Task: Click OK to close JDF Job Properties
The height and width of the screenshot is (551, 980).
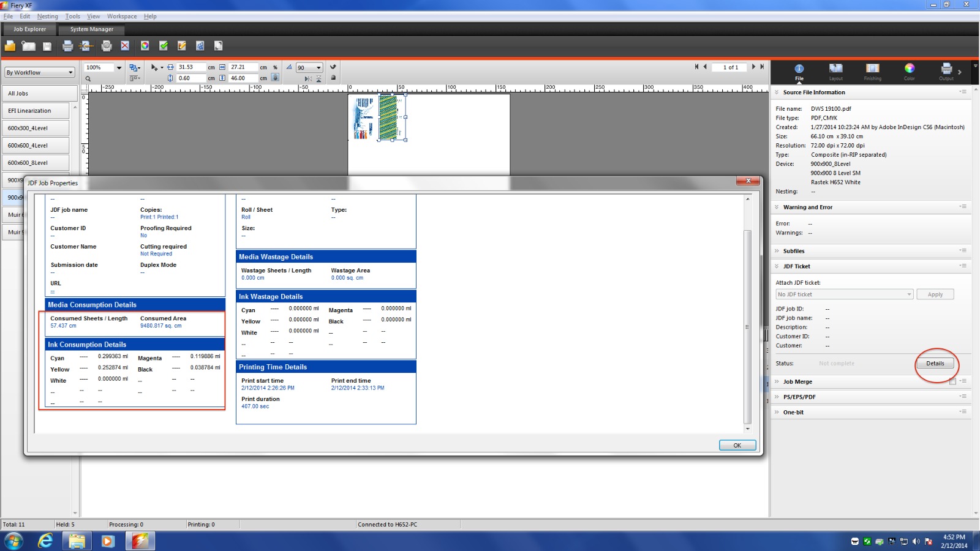Action: point(737,445)
